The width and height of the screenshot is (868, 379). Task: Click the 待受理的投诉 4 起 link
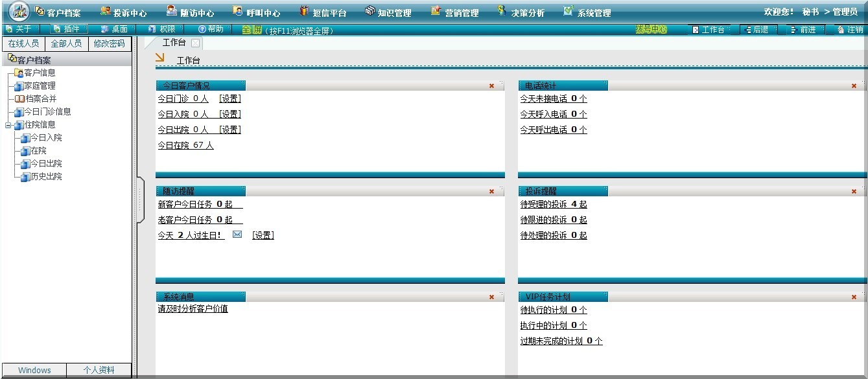pyautogui.click(x=553, y=204)
